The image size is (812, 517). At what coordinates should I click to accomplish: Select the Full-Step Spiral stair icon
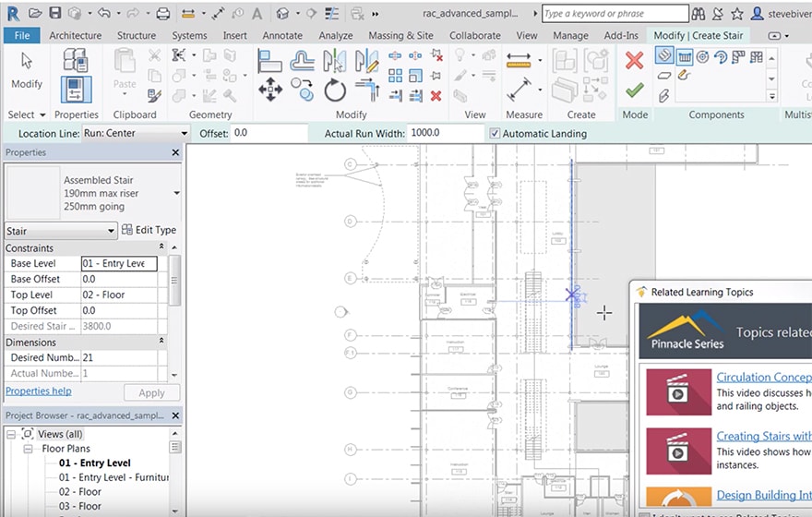click(x=702, y=56)
